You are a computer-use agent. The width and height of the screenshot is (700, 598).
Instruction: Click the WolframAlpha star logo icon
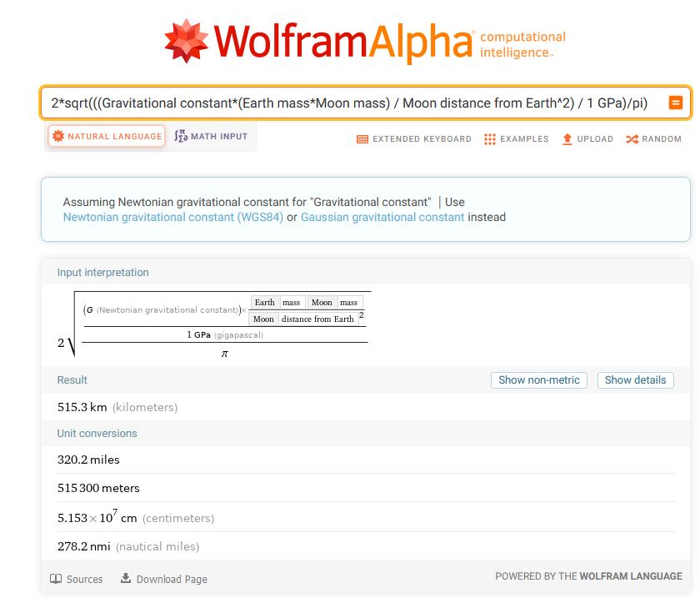187,42
